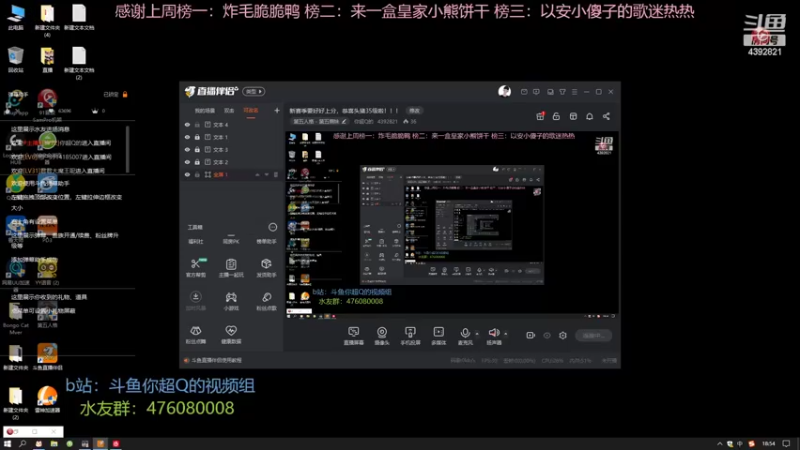The height and width of the screenshot is (450, 800).
Task: Move the selected source down with the down arrow
Action: (x=266, y=174)
